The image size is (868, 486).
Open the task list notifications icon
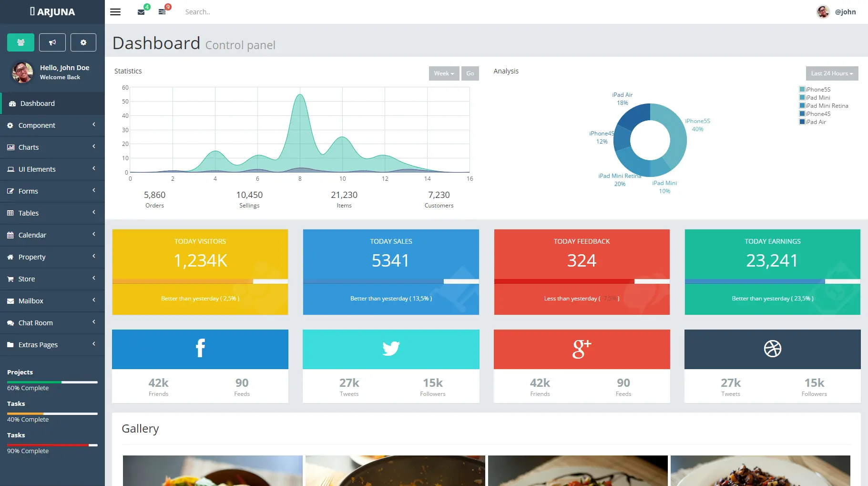(162, 12)
